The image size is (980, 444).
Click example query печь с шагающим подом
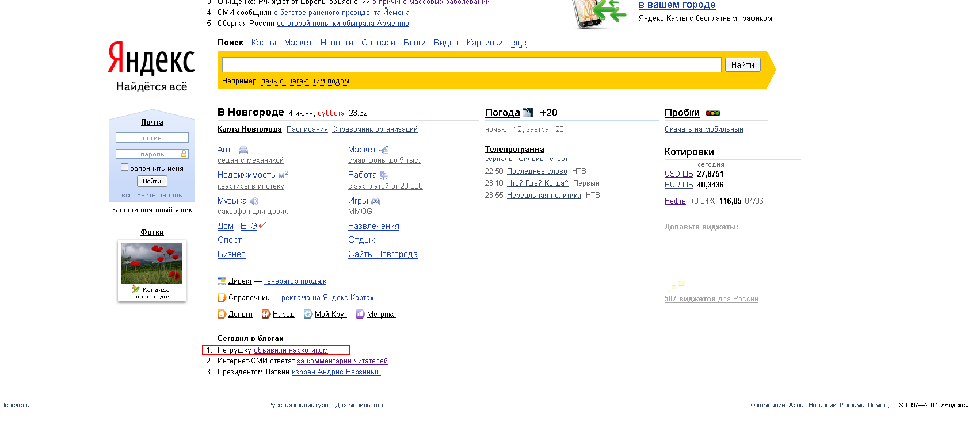pos(305,81)
